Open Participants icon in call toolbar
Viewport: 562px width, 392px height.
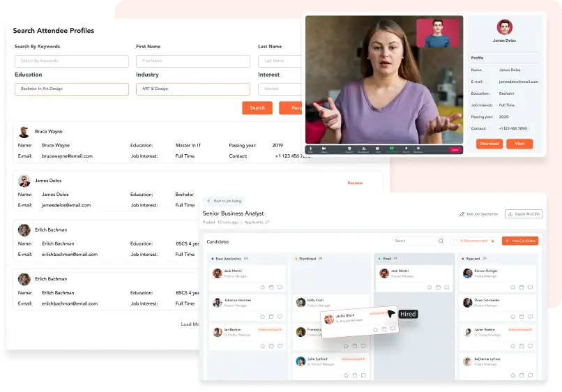[363, 149]
